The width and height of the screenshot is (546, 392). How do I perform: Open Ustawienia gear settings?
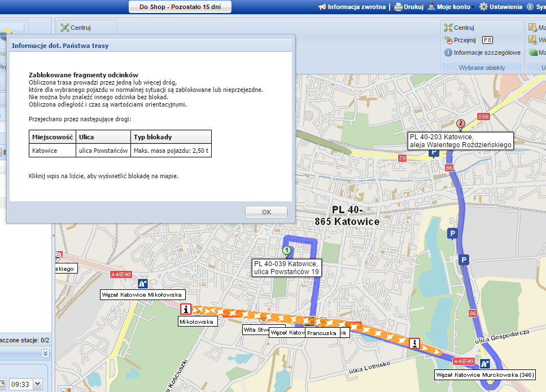click(x=483, y=7)
